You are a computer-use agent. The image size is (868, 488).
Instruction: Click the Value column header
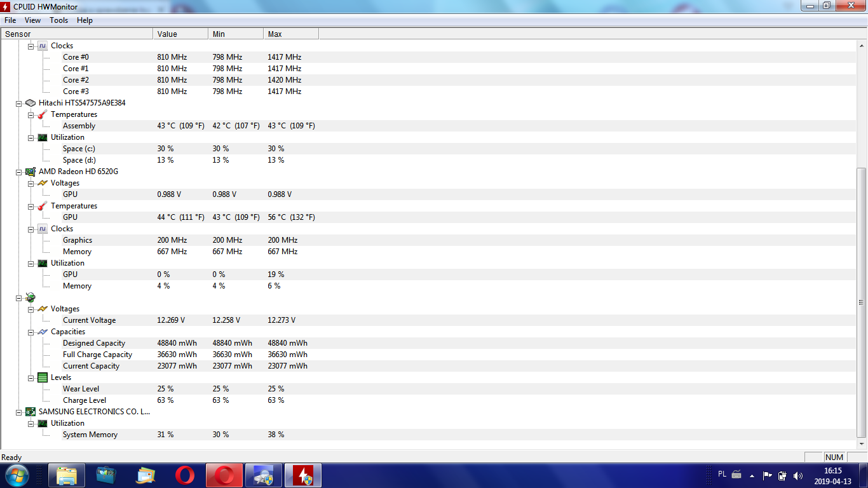pyautogui.click(x=181, y=34)
